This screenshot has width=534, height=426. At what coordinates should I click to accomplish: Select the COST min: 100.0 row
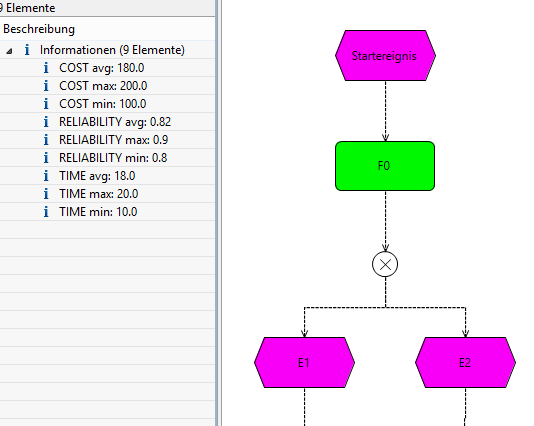coord(107,104)
